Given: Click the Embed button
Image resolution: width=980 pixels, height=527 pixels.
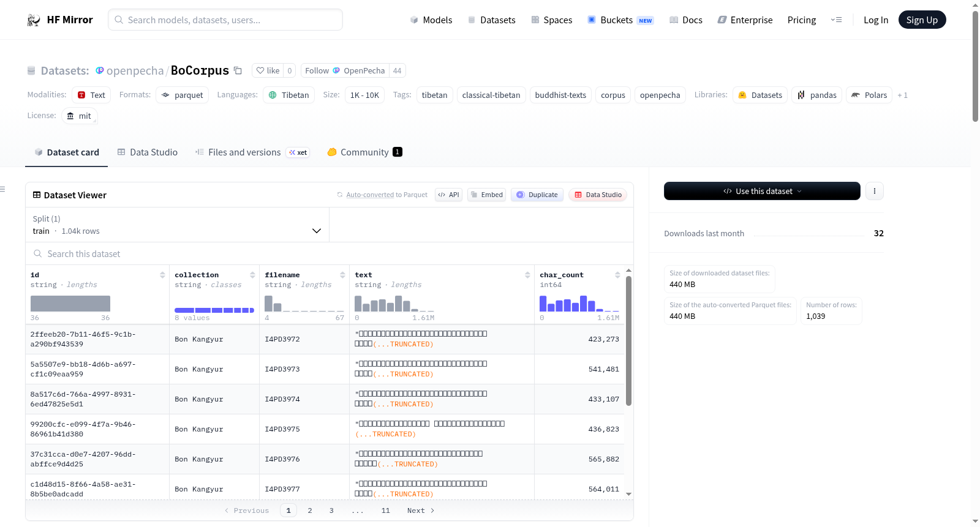Looking at the screenshot, I should coord(486,195).
